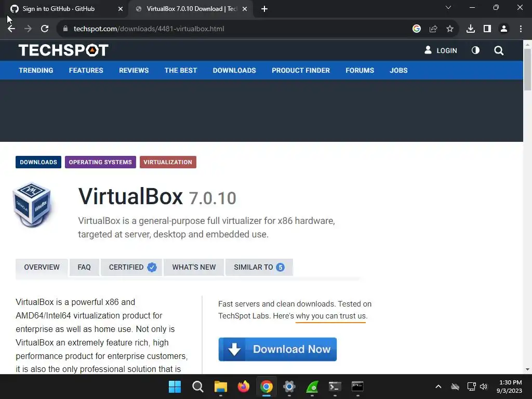Click the OPERATING SYSTEMS category tag
Viewport: 532px width, 399px height.
tap(100, 162)
